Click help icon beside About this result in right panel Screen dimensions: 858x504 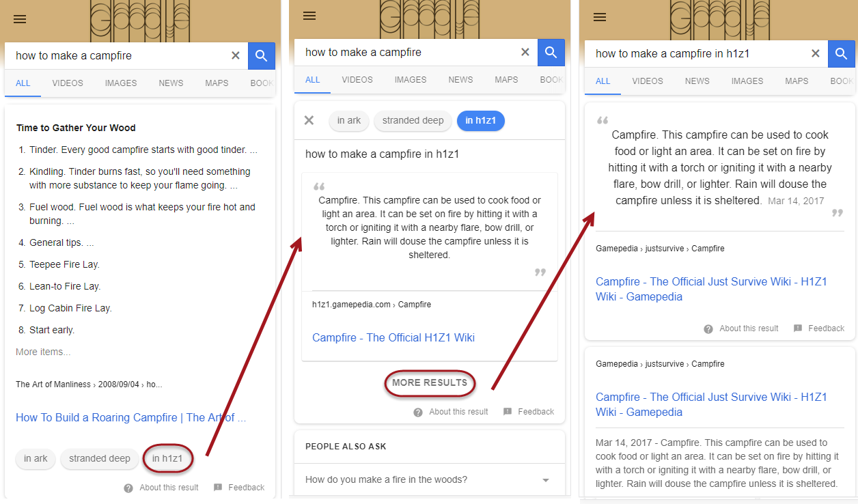708,328
